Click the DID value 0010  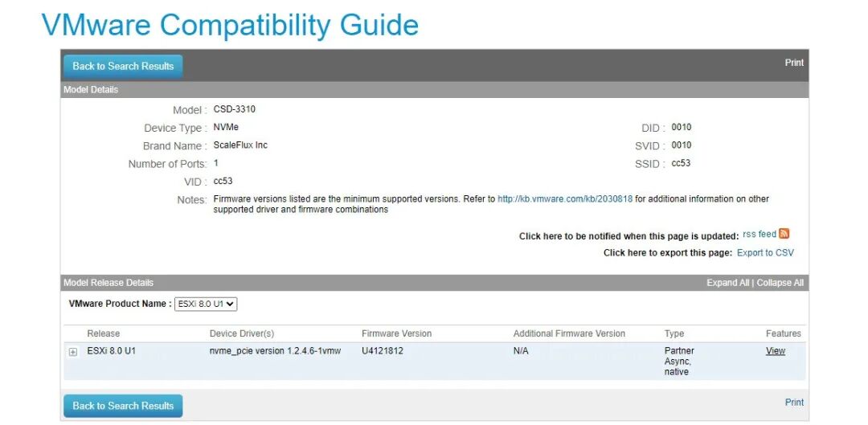point(682,127)
